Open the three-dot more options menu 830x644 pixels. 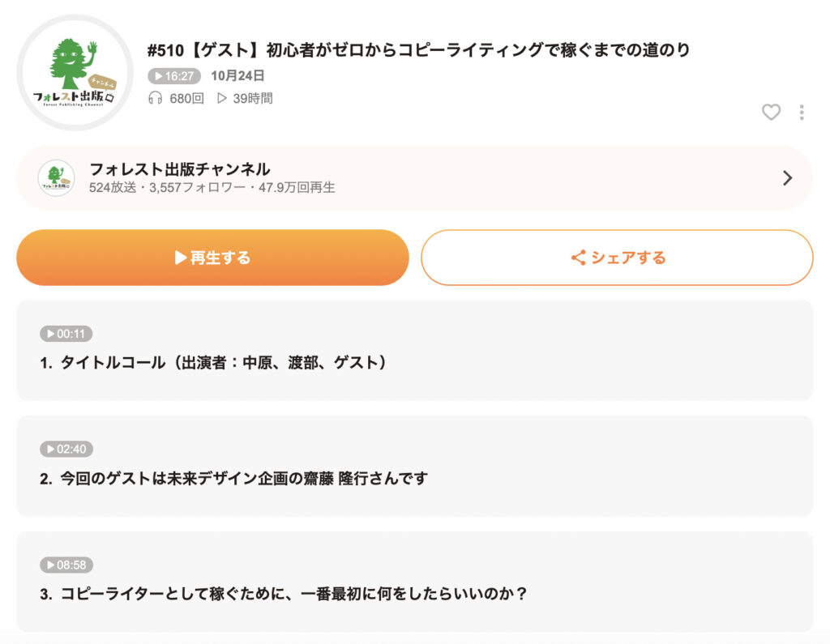pyautogui.click(x=802, y=112)
